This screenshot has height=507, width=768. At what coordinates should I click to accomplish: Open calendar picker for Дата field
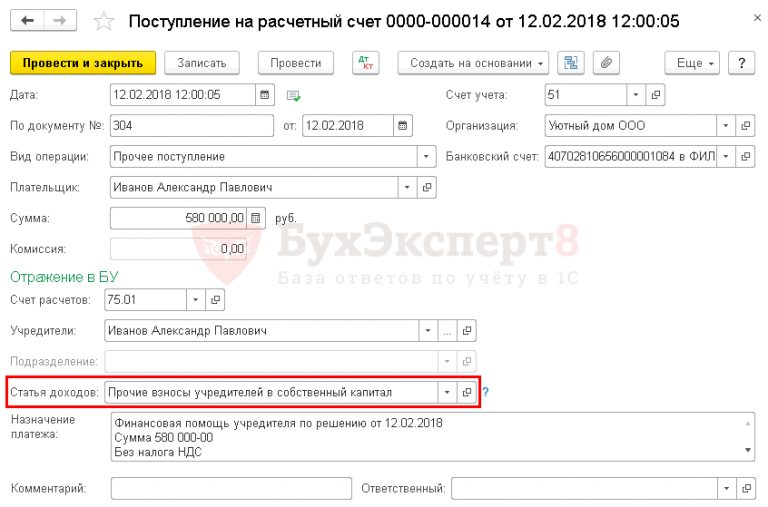264,95
